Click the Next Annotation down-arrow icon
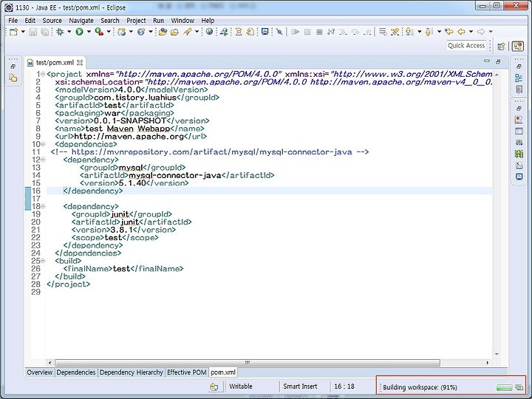The height and width of the screenshot is (399, 532). tap(409, 32)
